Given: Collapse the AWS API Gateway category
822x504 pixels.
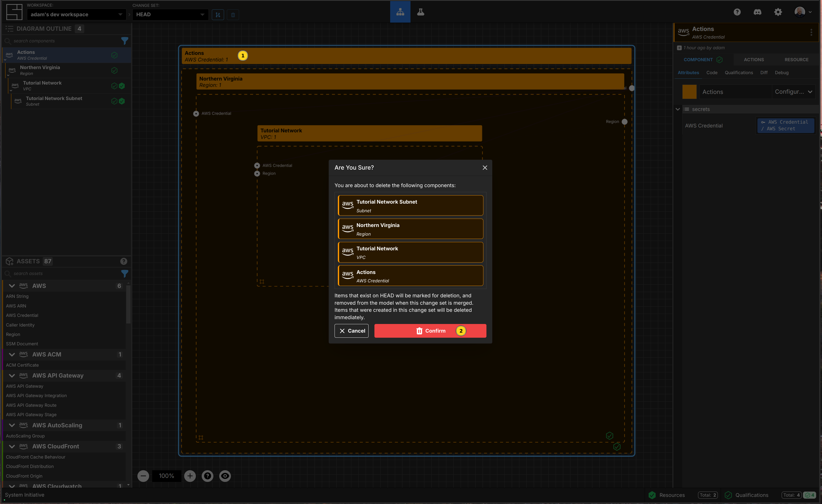Looking at the screenshot, I should (x=12, y=376).
